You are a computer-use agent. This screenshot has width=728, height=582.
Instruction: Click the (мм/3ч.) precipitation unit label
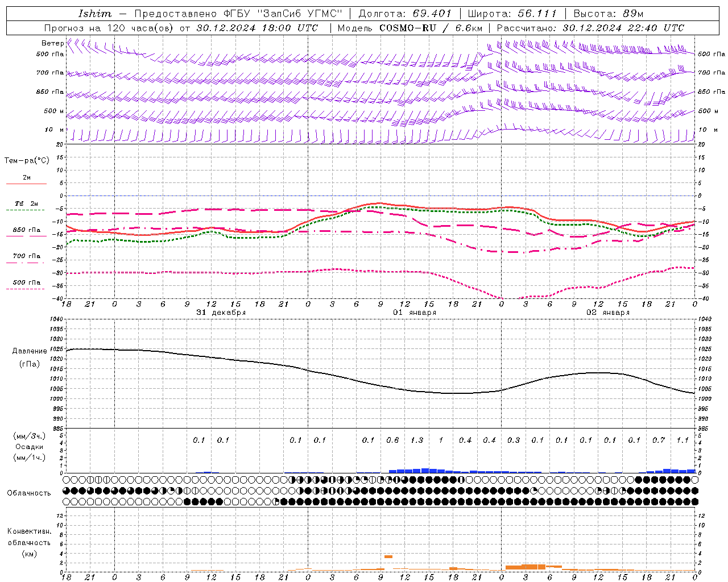29,436
